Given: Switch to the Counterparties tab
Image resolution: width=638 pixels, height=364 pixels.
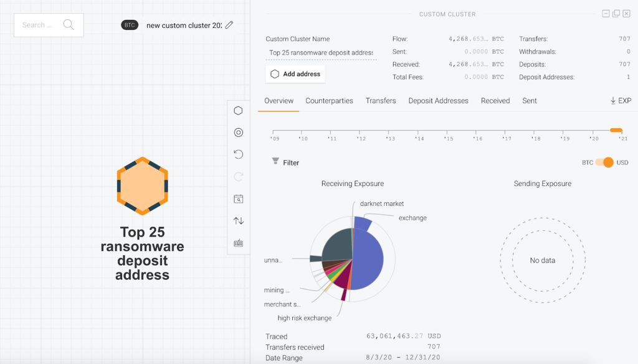Looking at the screenshot, I should 329,101.
